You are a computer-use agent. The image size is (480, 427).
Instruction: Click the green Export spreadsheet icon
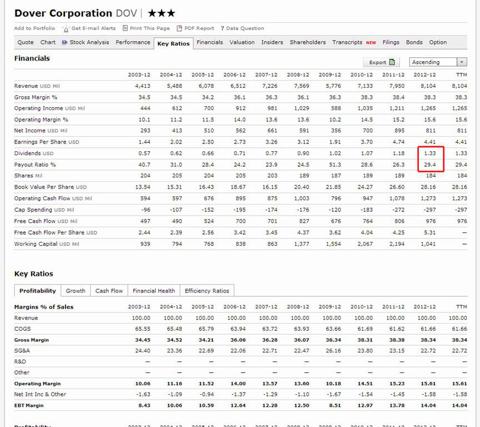point(392,62)
